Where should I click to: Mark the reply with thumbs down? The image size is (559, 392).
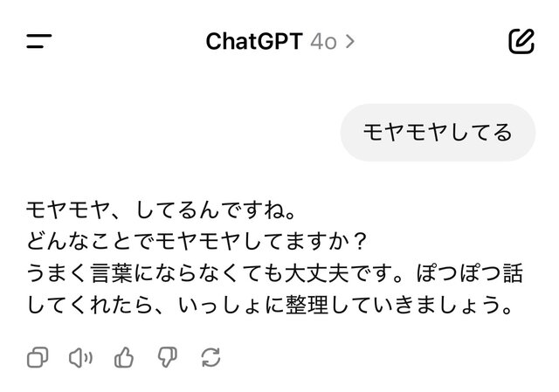(x=168, y=356)
